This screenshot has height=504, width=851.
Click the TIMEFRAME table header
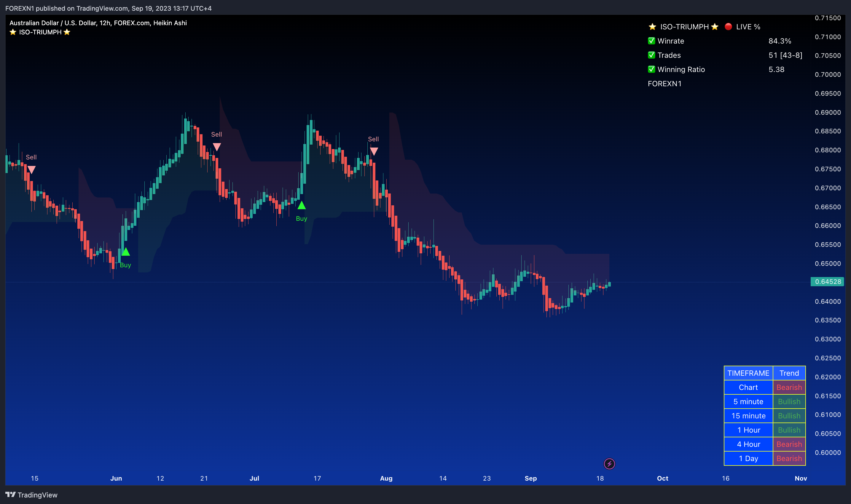pos(748,373)
